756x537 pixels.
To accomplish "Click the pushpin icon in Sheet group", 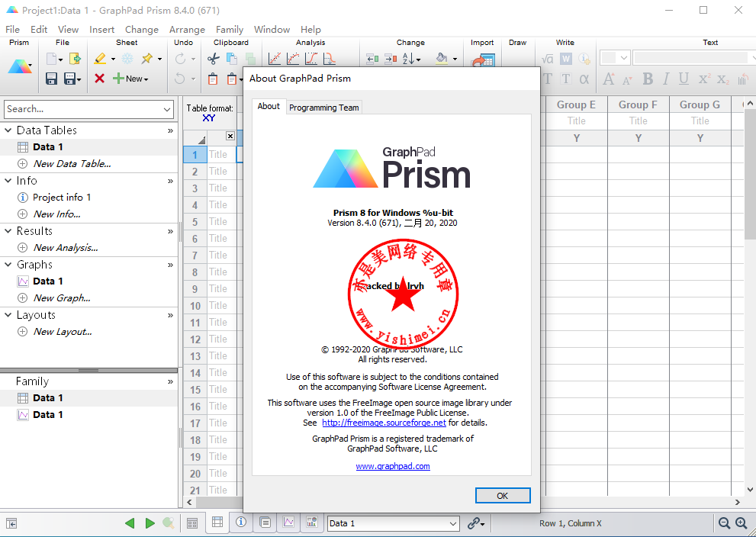I will (147, 59).
